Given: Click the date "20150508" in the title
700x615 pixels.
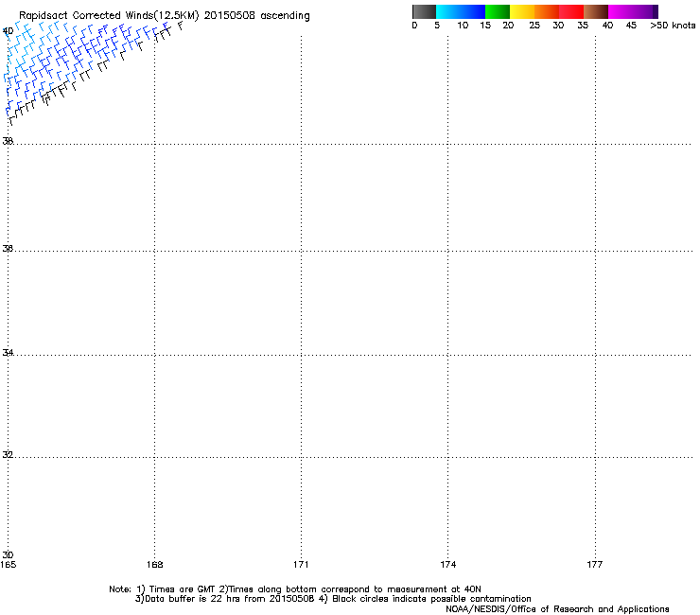Looking at the screenshot, I should click(230, 15).
